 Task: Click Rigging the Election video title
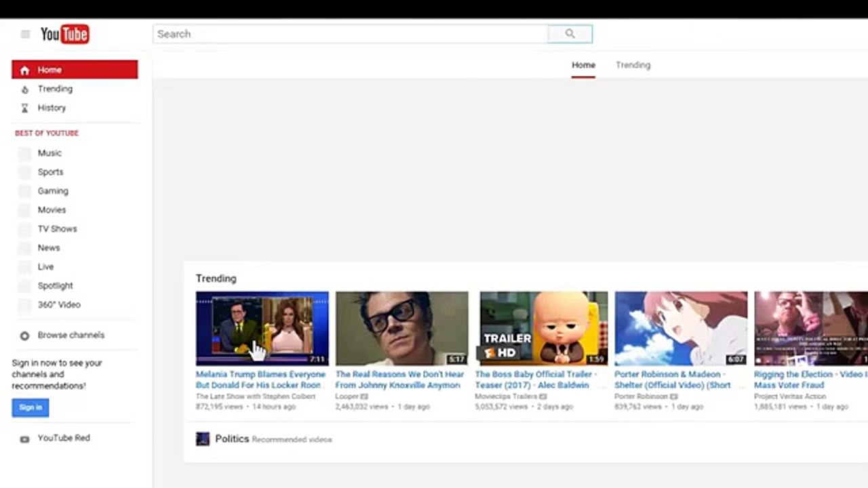[811, 380]
